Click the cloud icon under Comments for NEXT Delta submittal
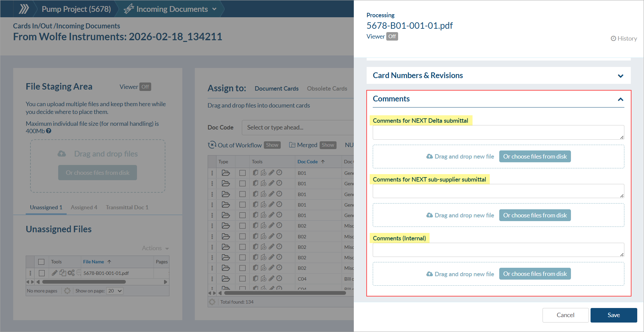644x332 pixels. pos(430,157)
